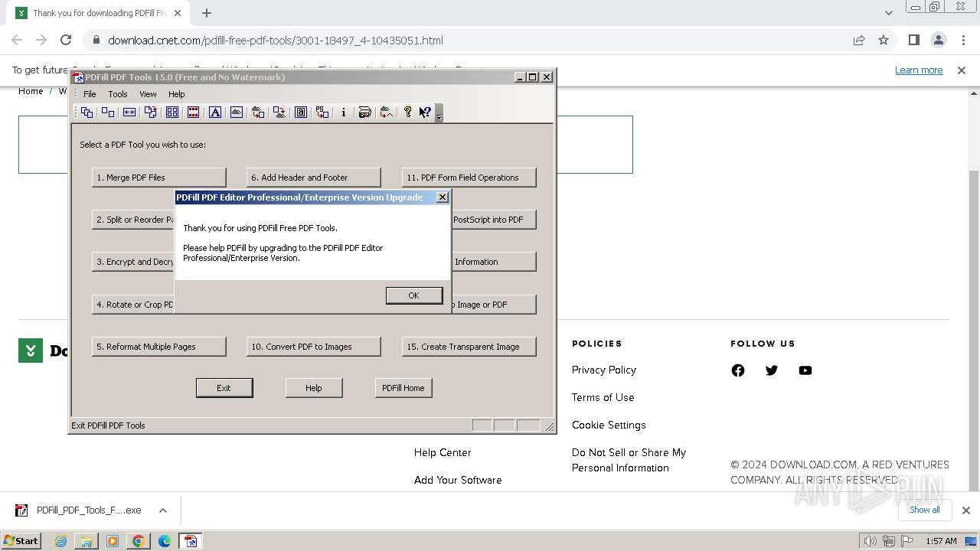This screenshot has width=980, height=551.
Task: Open the Help Center link
Action: (x=443, y=452)
